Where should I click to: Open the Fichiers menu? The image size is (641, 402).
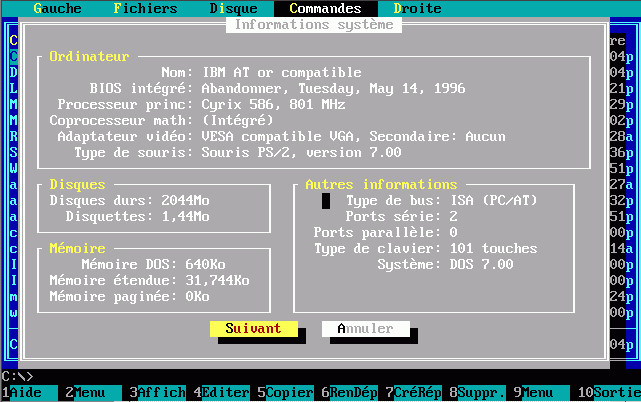[x=145, y=8]
